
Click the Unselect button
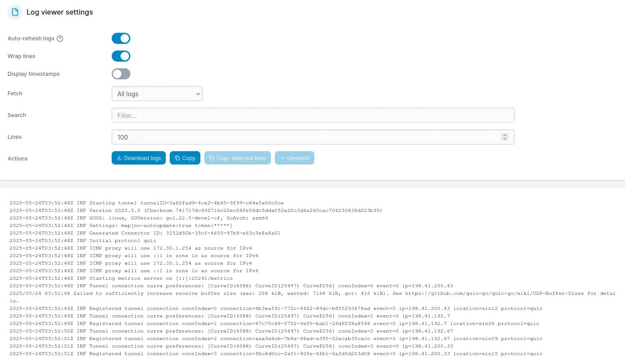click(294, 158)
